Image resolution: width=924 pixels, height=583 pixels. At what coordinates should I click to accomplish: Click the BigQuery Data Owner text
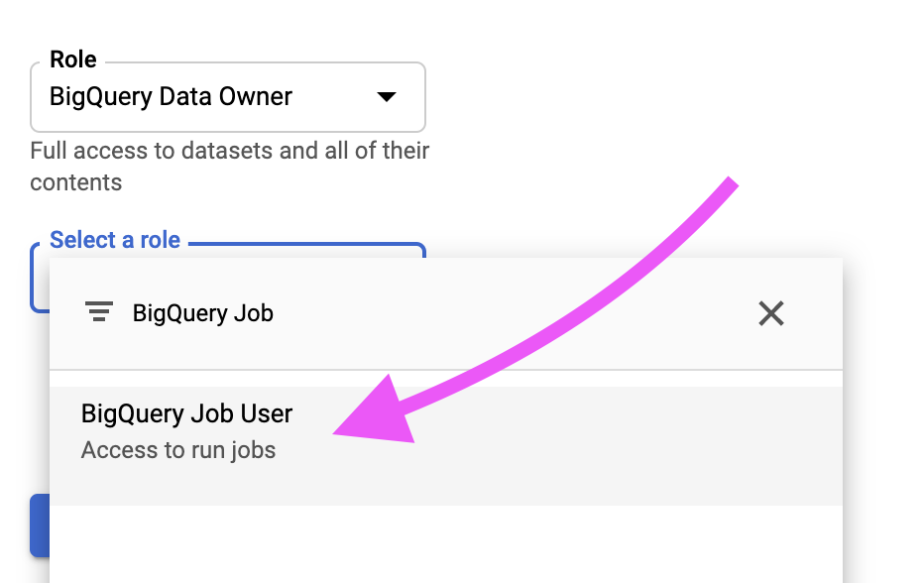pyautogui.click(x=171, y=97)
